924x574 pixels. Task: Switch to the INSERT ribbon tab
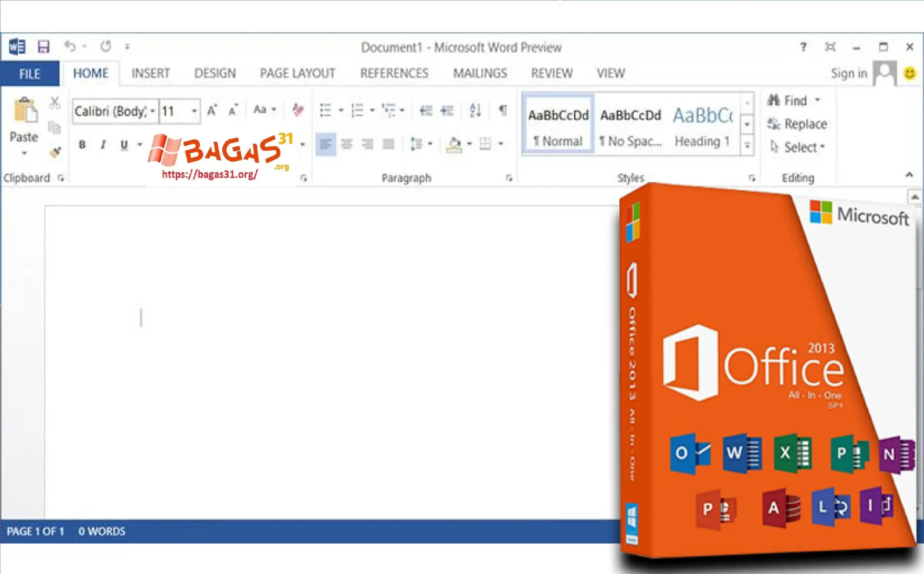tap(151, 73)
